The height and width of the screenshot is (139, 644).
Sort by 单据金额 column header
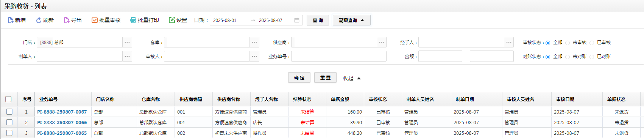tap(340, 99)
